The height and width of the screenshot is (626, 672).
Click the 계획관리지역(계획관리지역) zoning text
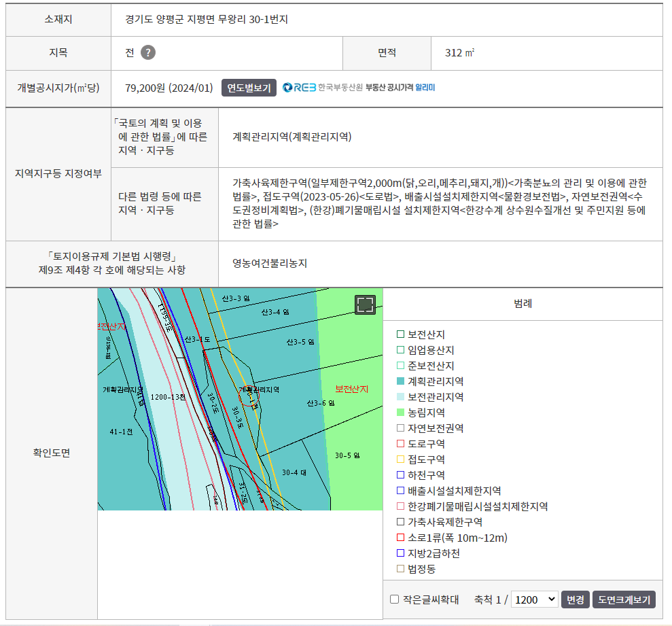pyautogui.click(x=292, y=137)
